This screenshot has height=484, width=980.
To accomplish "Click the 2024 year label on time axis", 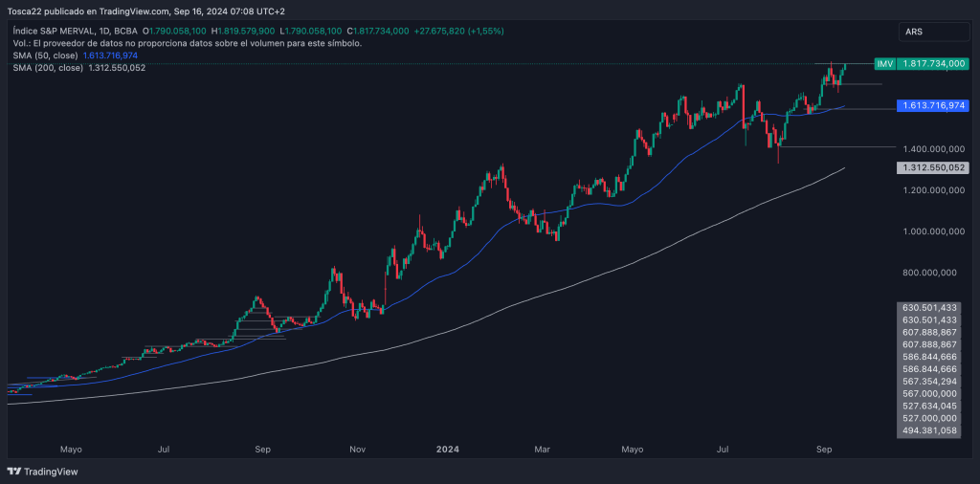I will click(x=448, y=448).
